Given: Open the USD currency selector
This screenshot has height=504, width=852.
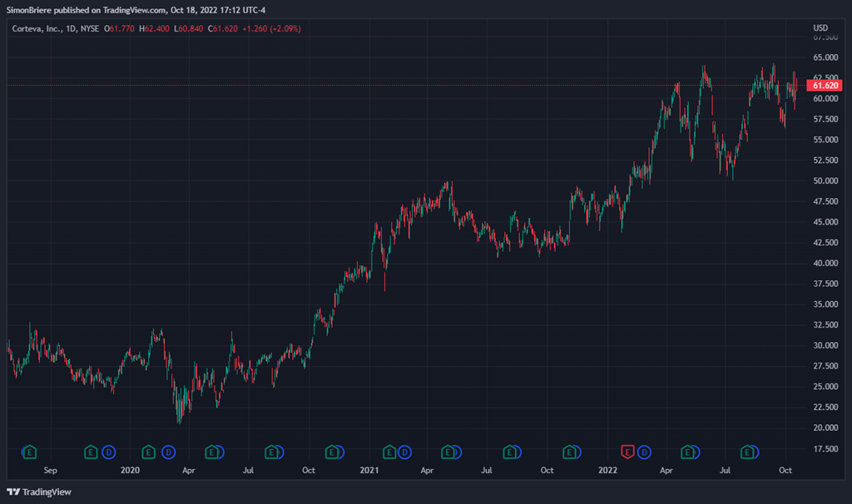Looking at the screenshot, I should pyautogui.click(x=820, y=28).
